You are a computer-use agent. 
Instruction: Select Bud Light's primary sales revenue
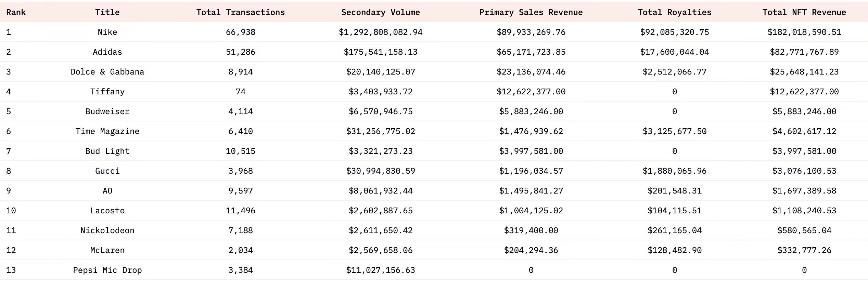pos(531,151)
